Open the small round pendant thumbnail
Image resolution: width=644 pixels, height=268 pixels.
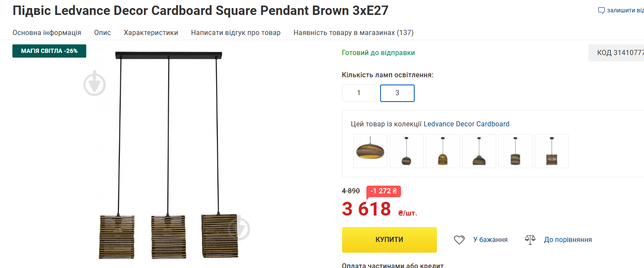[407, 151]
